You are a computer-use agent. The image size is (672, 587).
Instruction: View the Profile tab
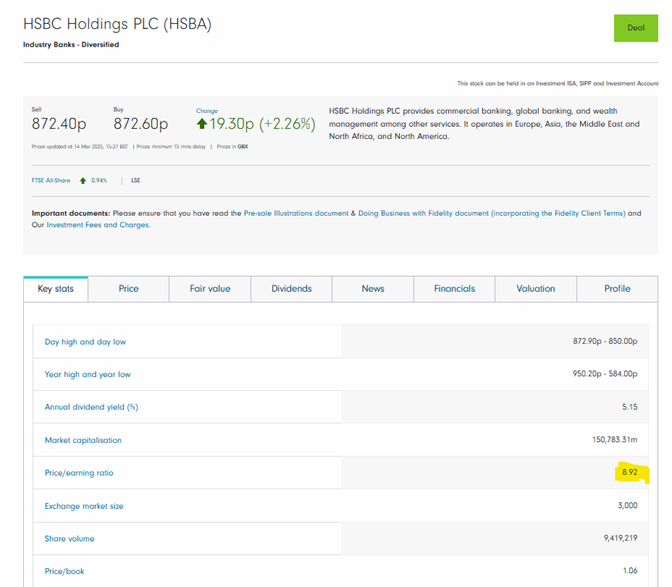617,289
